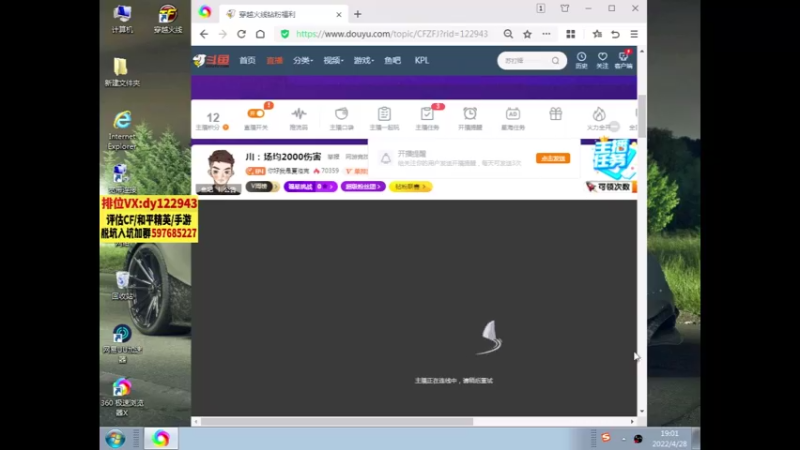
Task: Click the purple challenge pill button
Action: tap(310, 187)
